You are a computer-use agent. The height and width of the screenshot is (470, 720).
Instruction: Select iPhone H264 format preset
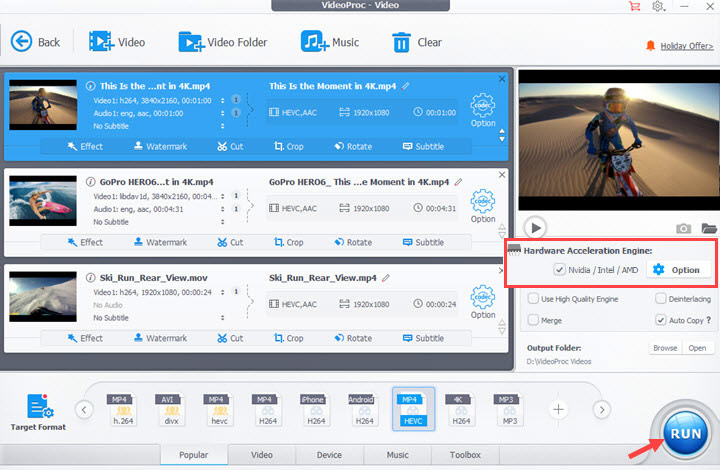click(316, 410)
